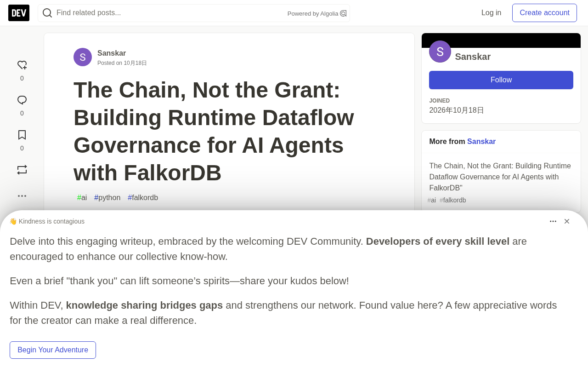
Task: Click the Powered by Algolia text
Action: 313,13
